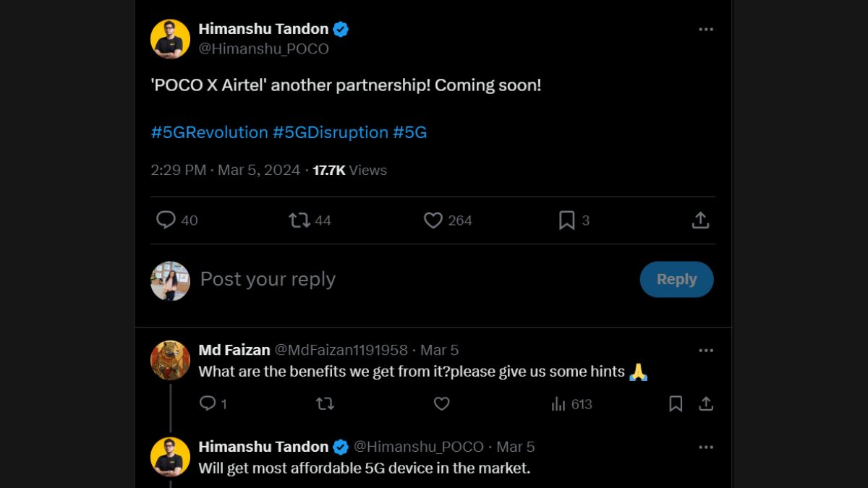This screenshot has height=488, width=868.
Task: Open the more options menu on main post
Action: pos(706,30)
